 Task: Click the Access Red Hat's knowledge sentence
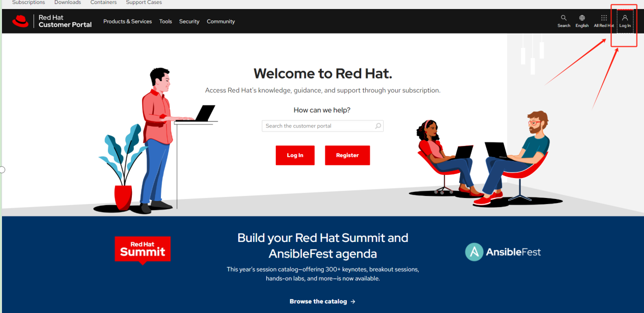click(x=323, y=90)
